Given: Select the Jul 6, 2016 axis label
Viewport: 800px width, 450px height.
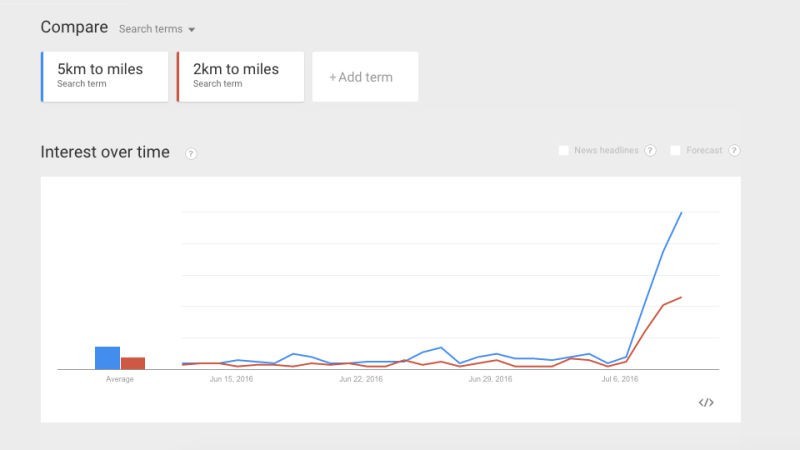Looking at the screenshot, I should pos(620,379).
